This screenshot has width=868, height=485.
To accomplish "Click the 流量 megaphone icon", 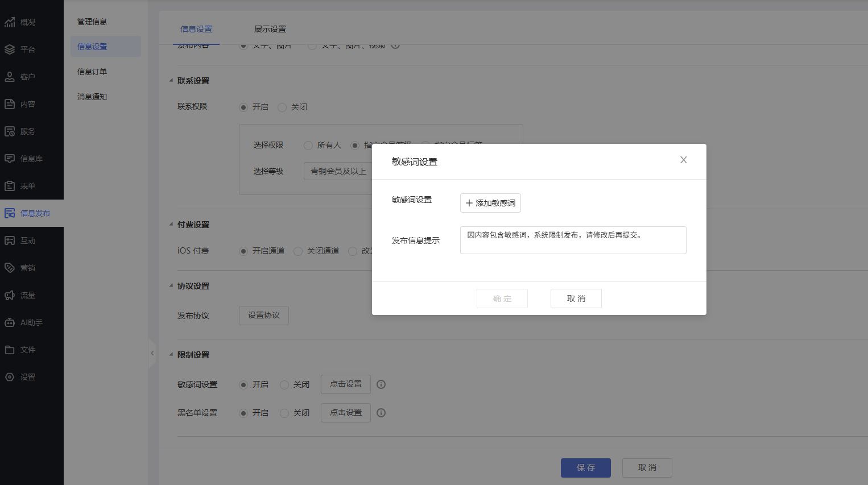I will pos(10,295).
